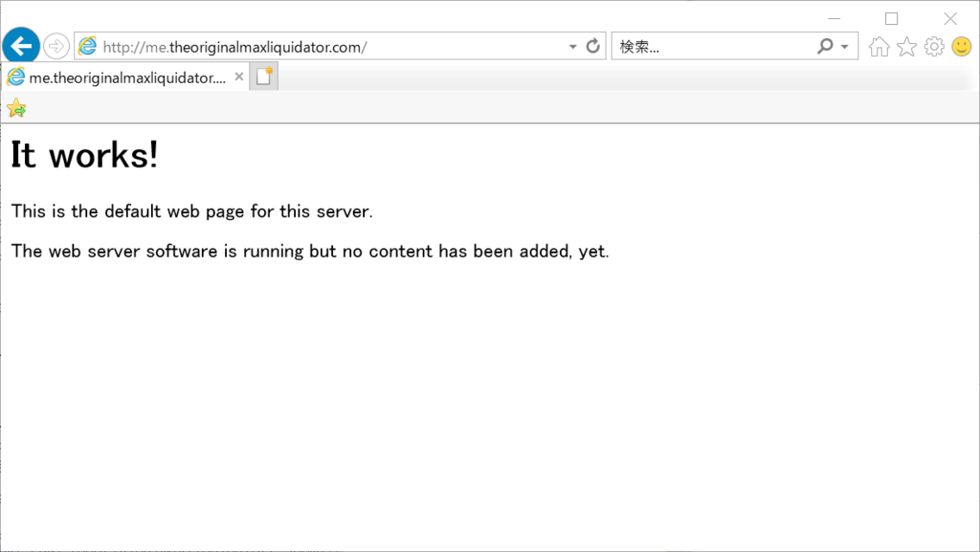Open the Home page icon

tap(879, 46)
